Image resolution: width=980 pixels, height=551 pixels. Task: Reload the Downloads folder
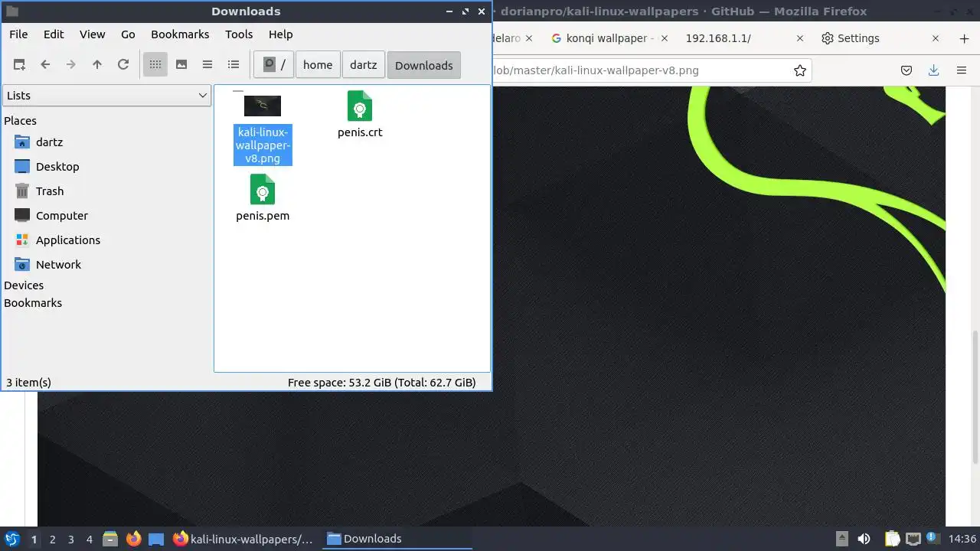pyautogui.click(x=123, y=65)
